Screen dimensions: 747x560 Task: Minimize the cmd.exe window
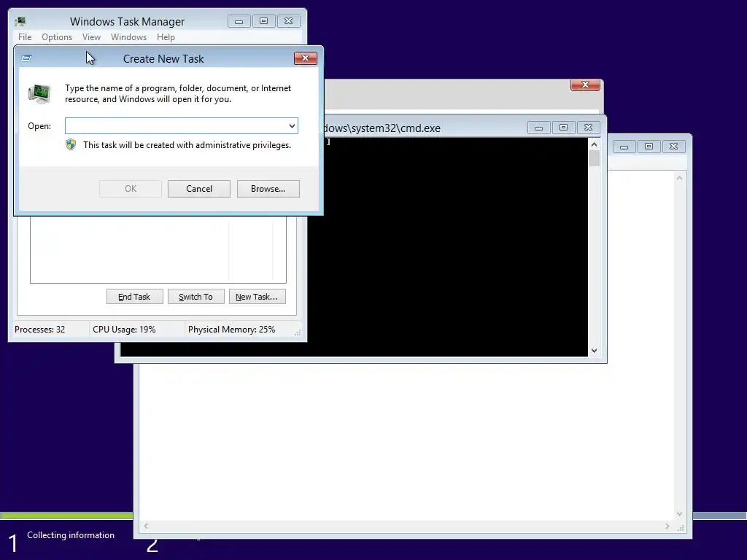(x=539, y=128)
